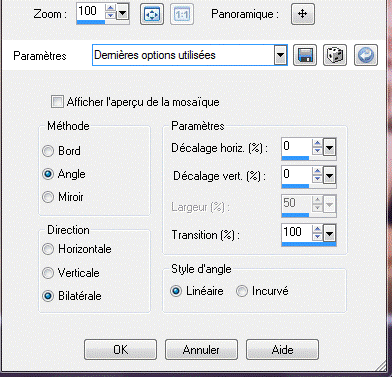Save preset with the floppy disk icon
The image size is (392, 377).
(x=305, y=55)
